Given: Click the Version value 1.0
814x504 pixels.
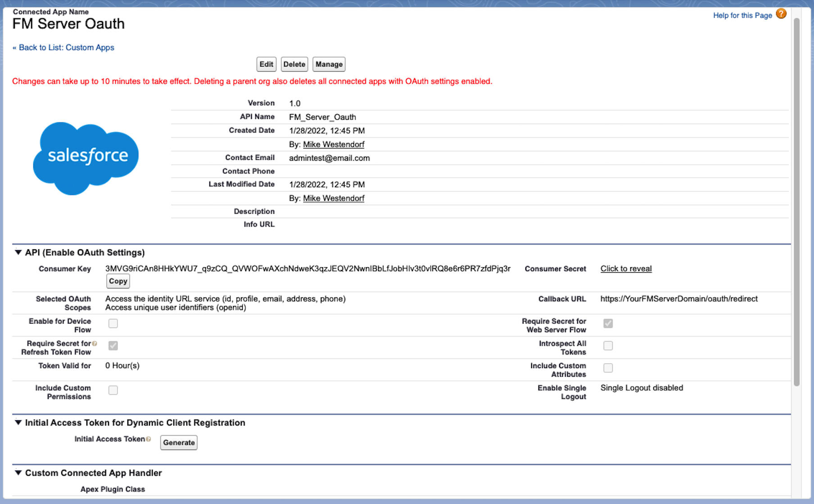Looking at the screenshot, I should [294, 103].
